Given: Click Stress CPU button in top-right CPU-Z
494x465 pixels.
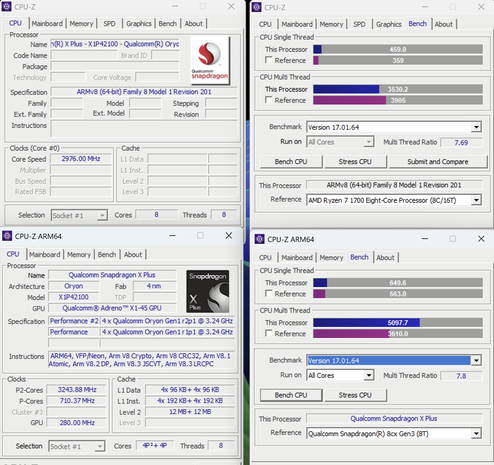Looking at the screenshot, I should (355, 162).
